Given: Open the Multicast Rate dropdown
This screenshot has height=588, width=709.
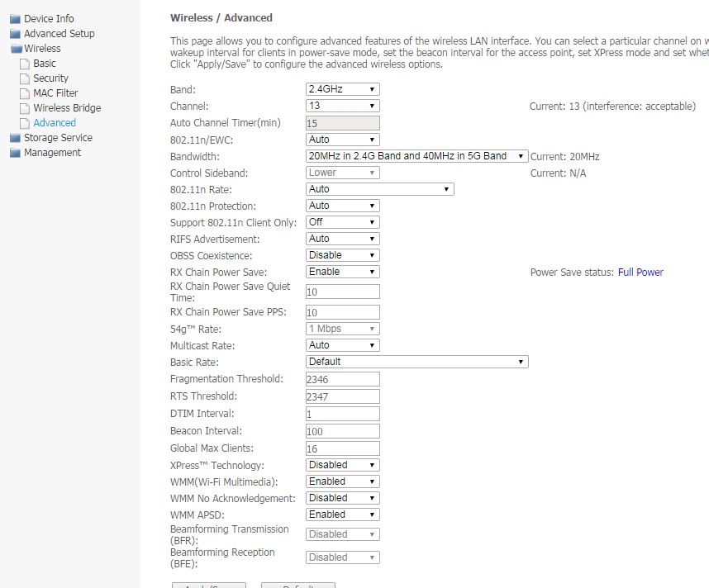Looking at the screenshot, I should [x=343, y=345].
